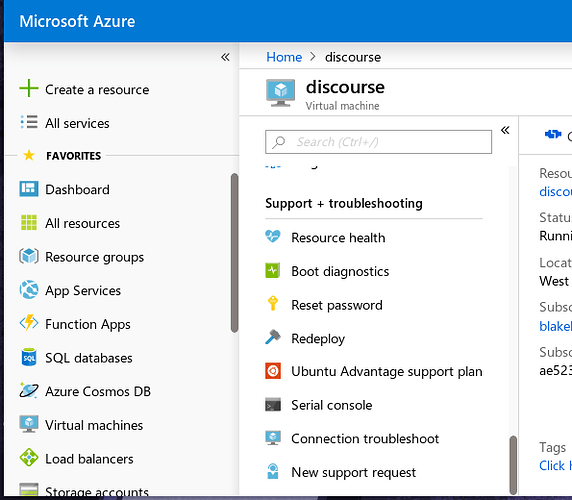Click the favorites sidebar scrollbar
The width and height of the screenshot is (572, 500).
pyautogui.click(x=234, y=253)
